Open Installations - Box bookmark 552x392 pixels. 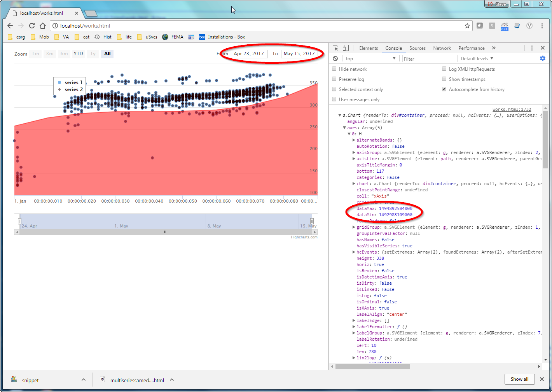[222, 37]
